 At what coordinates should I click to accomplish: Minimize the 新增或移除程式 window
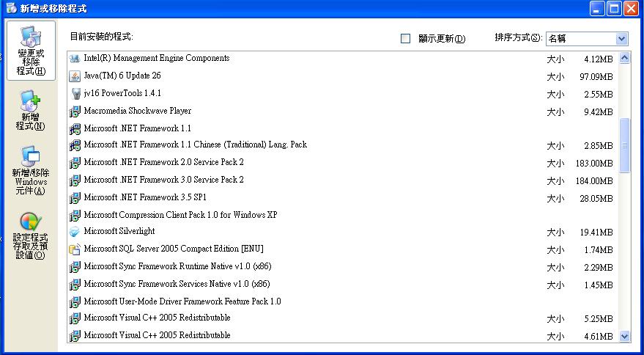(x=597, y=9)
